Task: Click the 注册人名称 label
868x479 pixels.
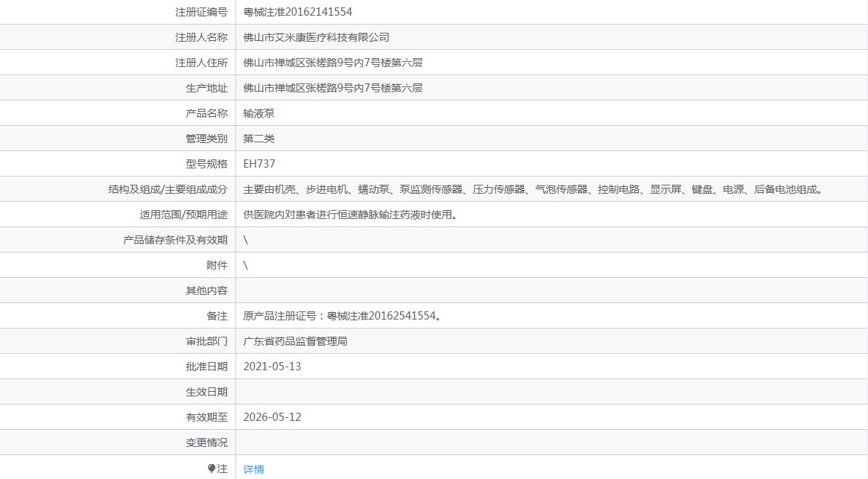Action: point(201,37)
